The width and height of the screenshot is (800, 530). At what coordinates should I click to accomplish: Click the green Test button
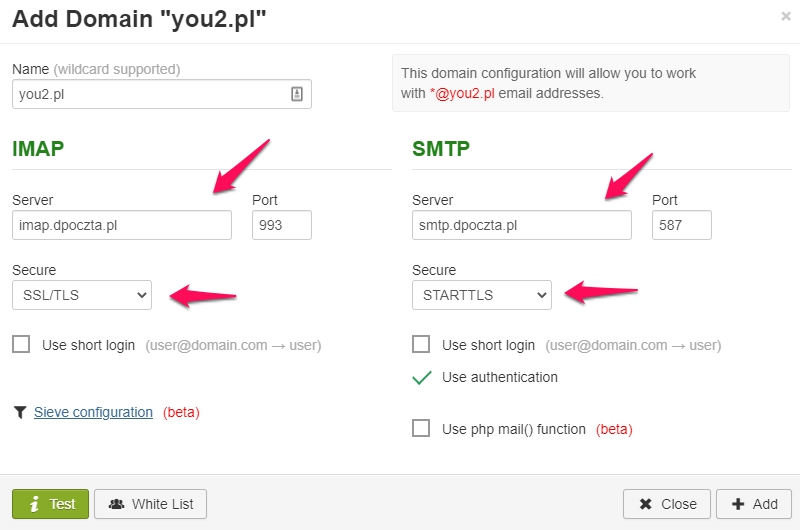click(51, 504)
